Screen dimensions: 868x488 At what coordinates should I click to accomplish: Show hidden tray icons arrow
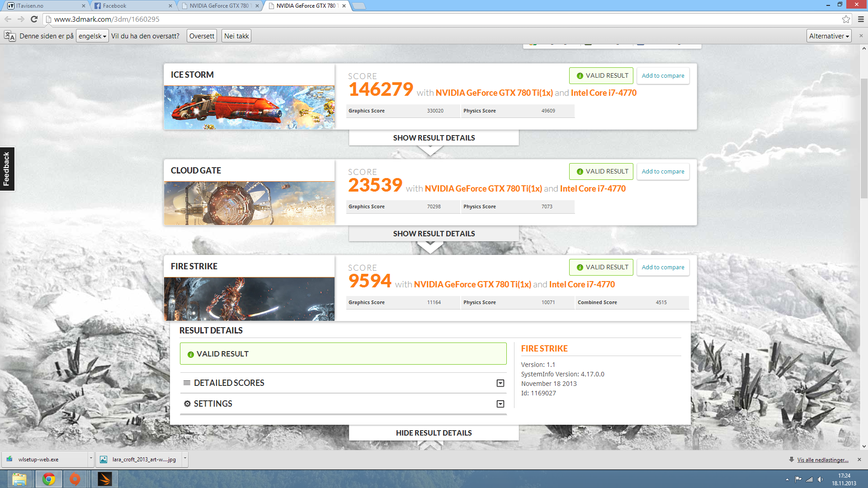pyautogui.click(x=787, y=479)
